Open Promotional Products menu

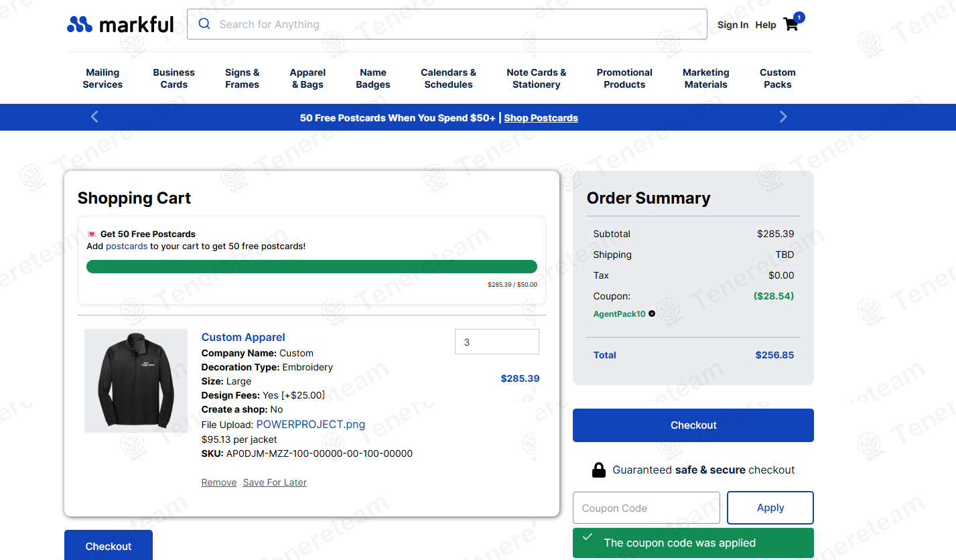[x=624, y=78]
